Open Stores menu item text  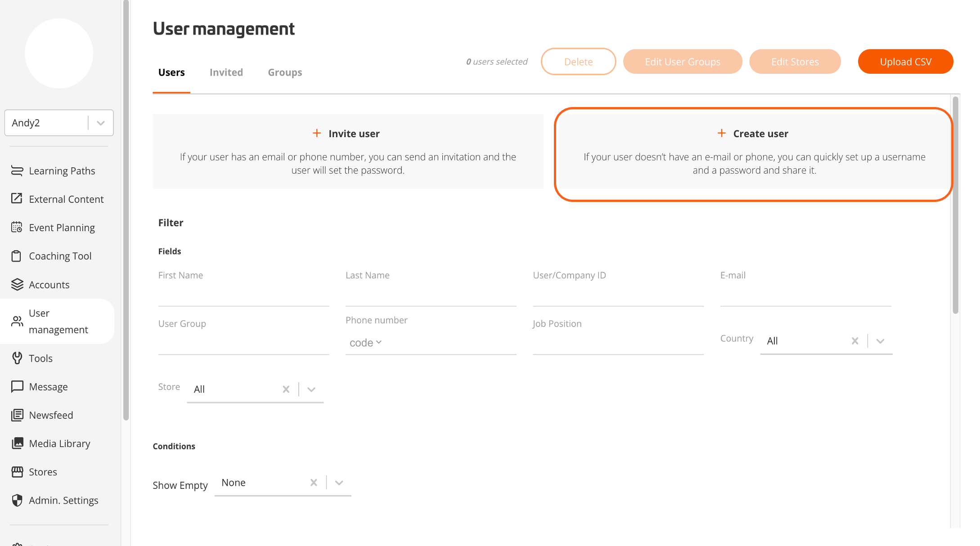43,472
